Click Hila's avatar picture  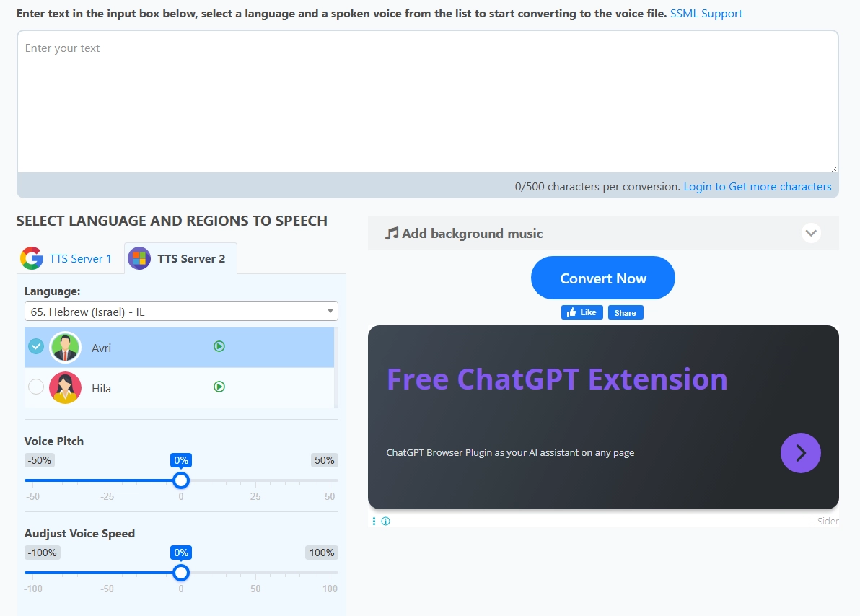coord(65,387)
